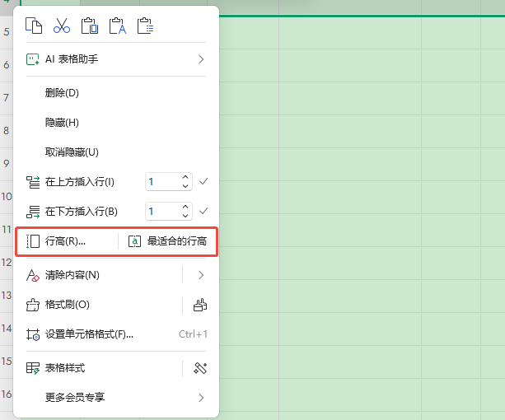The width and height of the screenshot is (505, 420).
Task: Expand the 更多会员专享 submenu arrow
Action: [x=201, y=398]
